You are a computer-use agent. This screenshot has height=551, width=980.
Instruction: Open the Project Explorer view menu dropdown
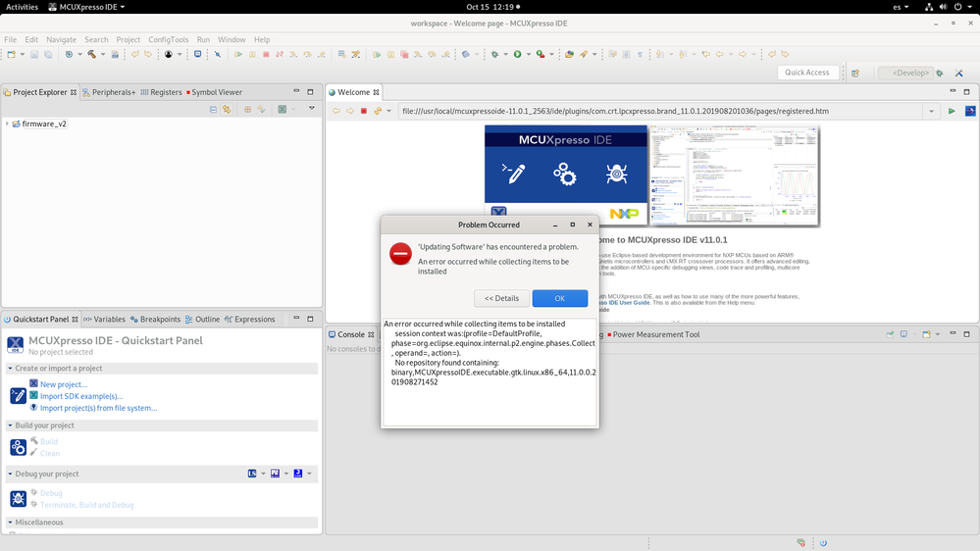tap(312, 109)
